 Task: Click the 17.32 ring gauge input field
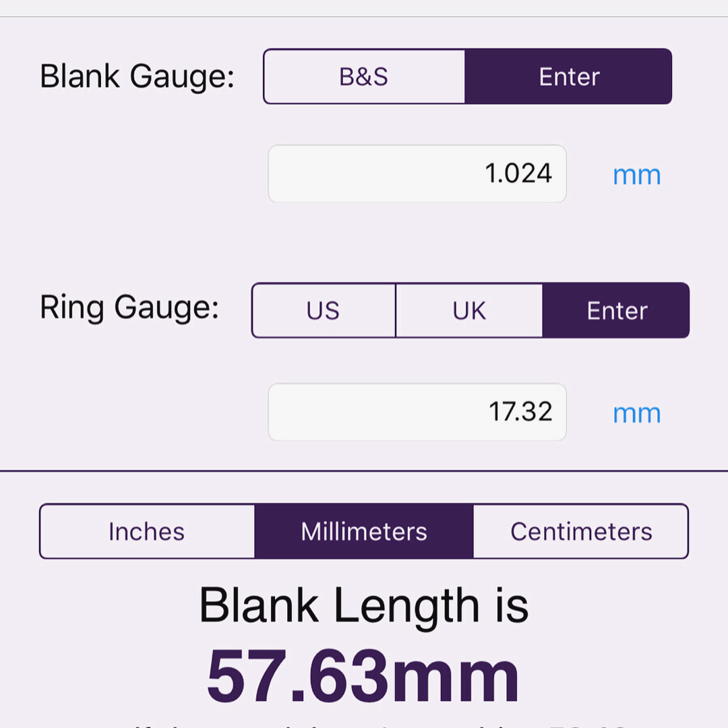pos(417,412)
